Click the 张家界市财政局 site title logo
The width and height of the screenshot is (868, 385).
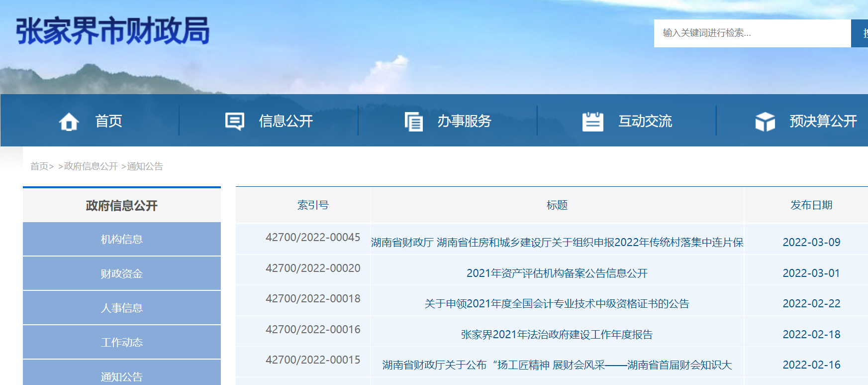(x=113, y=31)
